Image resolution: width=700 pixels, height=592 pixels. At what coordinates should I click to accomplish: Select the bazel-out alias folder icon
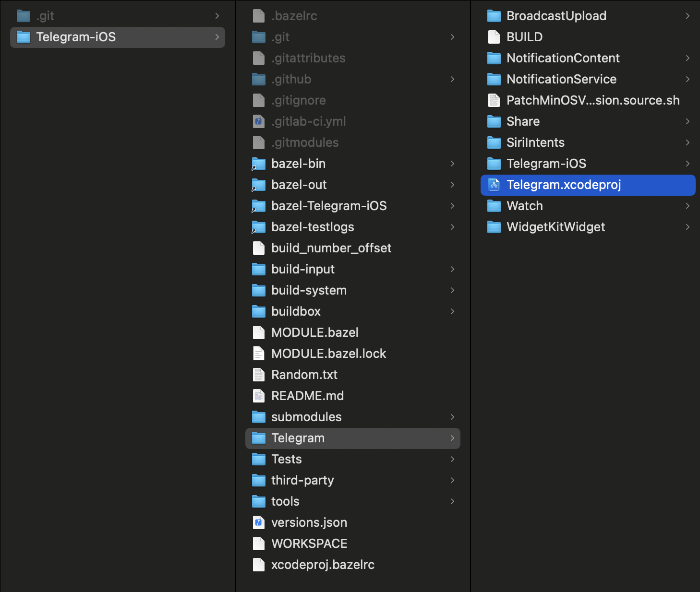259,185
